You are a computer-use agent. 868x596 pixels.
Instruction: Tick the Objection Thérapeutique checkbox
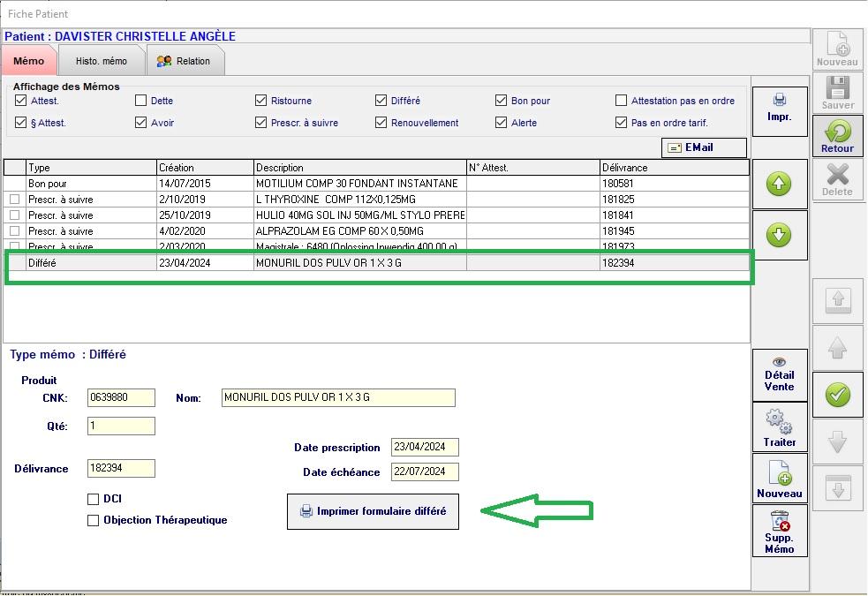click(x=94, y=520)
